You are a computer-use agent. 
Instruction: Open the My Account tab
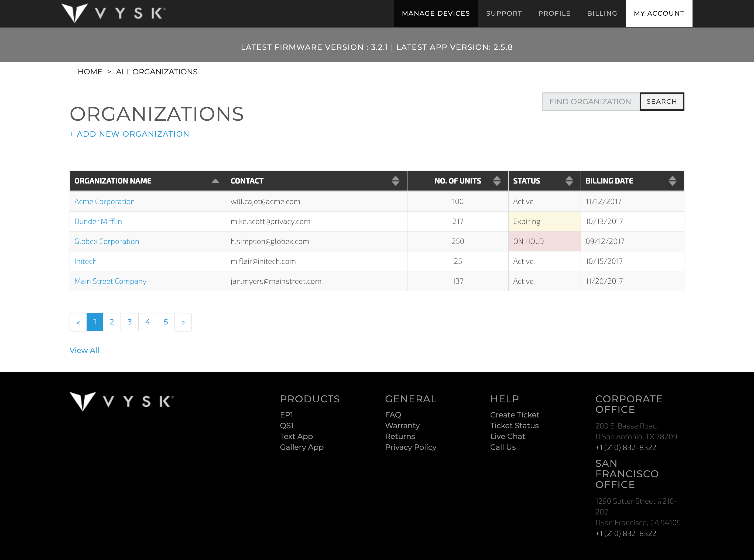point(658,13)
